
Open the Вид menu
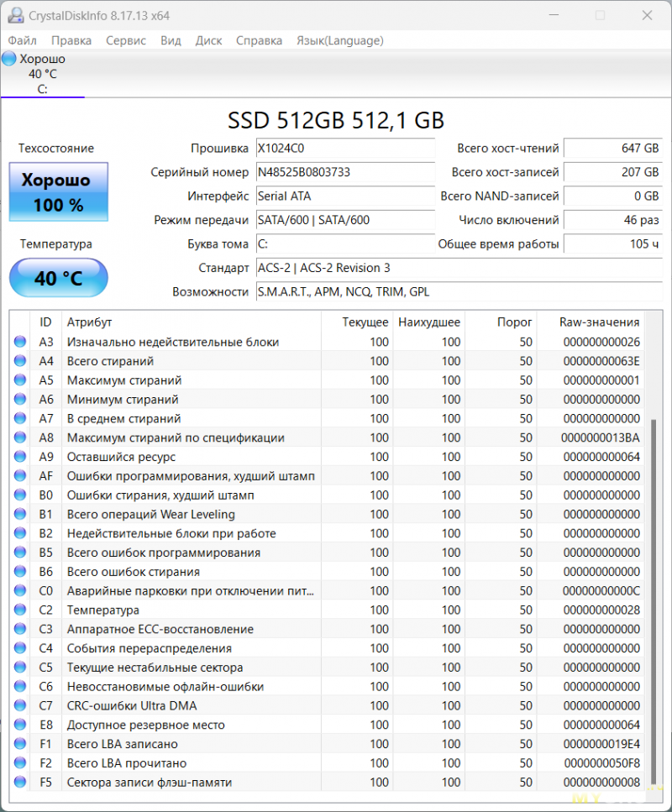click(x=171, y=40)
